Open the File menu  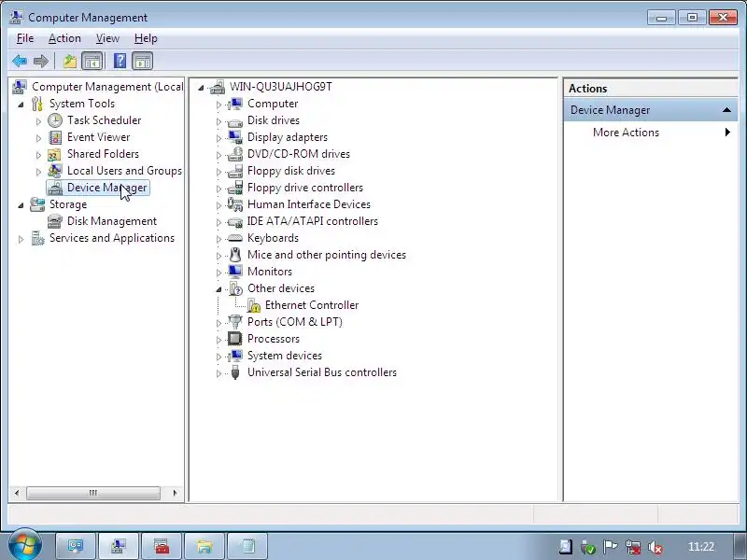pyautogui.click(x=25, y=38)
